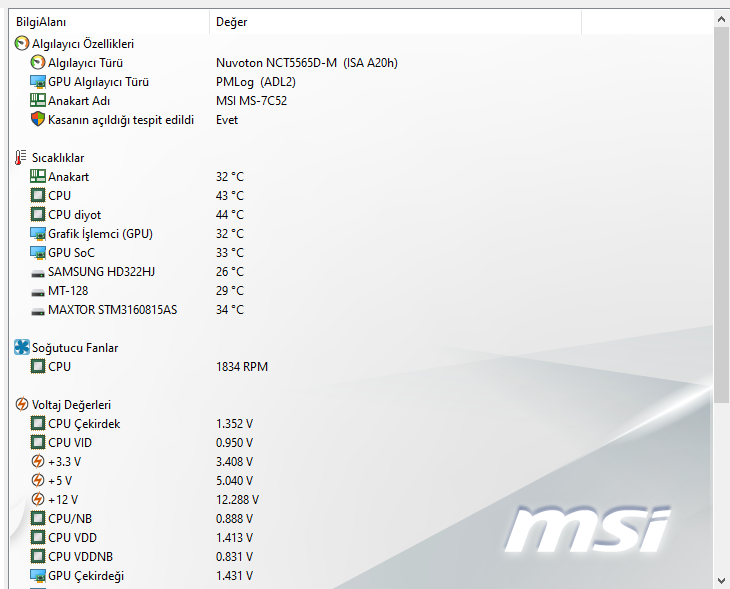Click the Voltaj Değerleri lightning icon
Image resolution: width=730 pixels, height=589 pixels.
coord(21,404)
